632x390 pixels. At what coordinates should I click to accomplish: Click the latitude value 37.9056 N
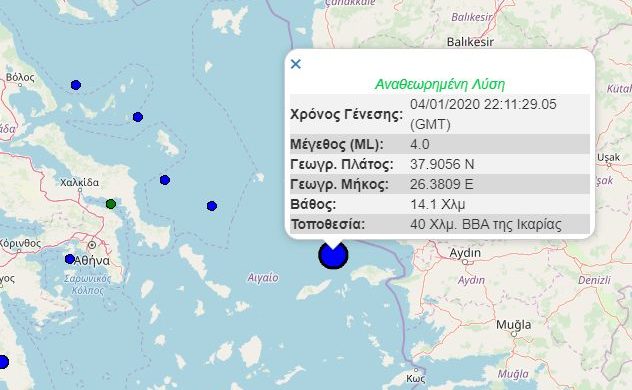[x=442, y=164]
